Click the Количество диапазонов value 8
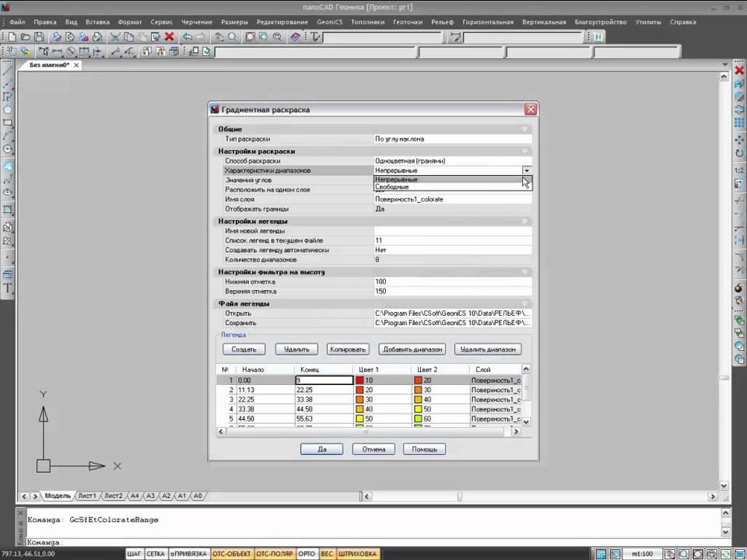Image resolution: width=747 pixels, height=560 pixels. [x=453, y=260]
